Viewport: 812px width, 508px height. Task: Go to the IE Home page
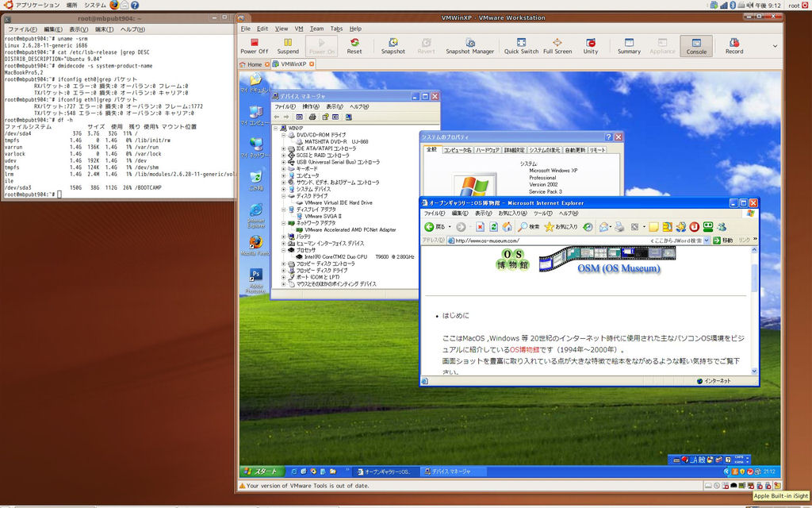(507, 227)
